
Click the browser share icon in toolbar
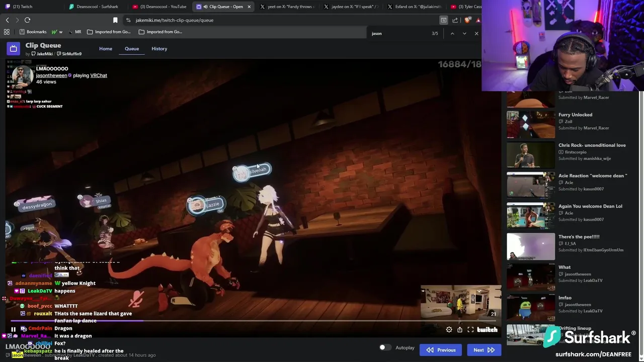455,20
